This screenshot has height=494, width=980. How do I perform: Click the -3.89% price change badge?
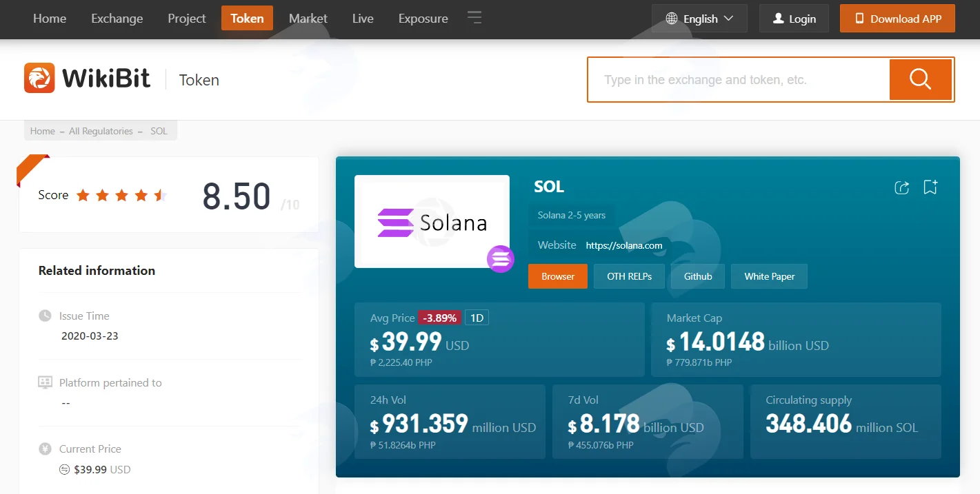440,318
